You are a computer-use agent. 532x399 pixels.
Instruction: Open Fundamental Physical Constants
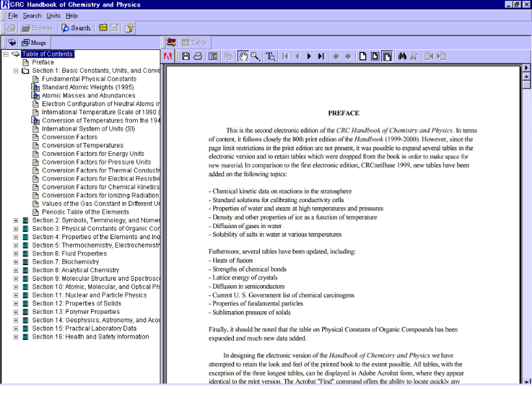click(89, 79)
